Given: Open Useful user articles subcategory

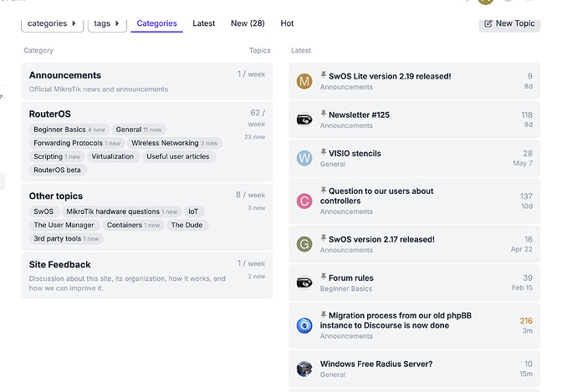Looking at the screenshot, I should coord(178,156).
